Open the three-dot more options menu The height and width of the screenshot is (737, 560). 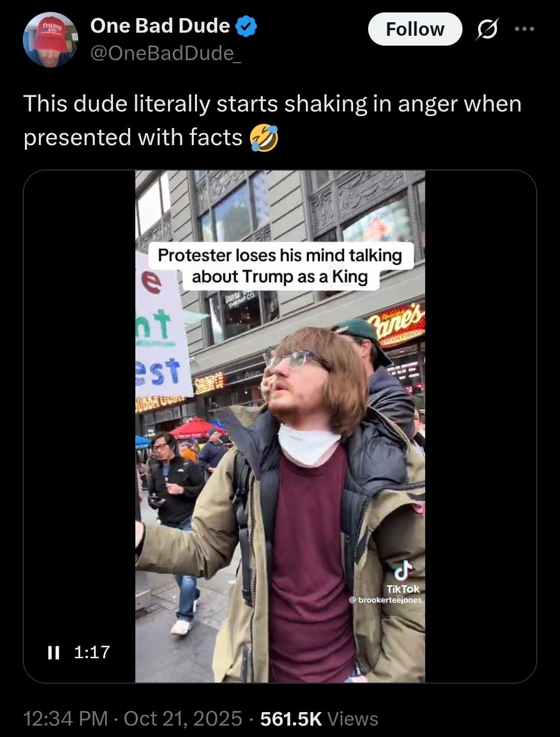(x=524, y=29)
